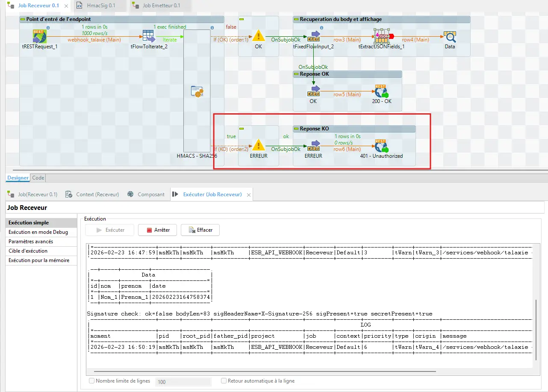This screenshot has height=392, width=548.
Task: Click the tFlowToIterate_2 component icon
Action: tap(148, 36)
